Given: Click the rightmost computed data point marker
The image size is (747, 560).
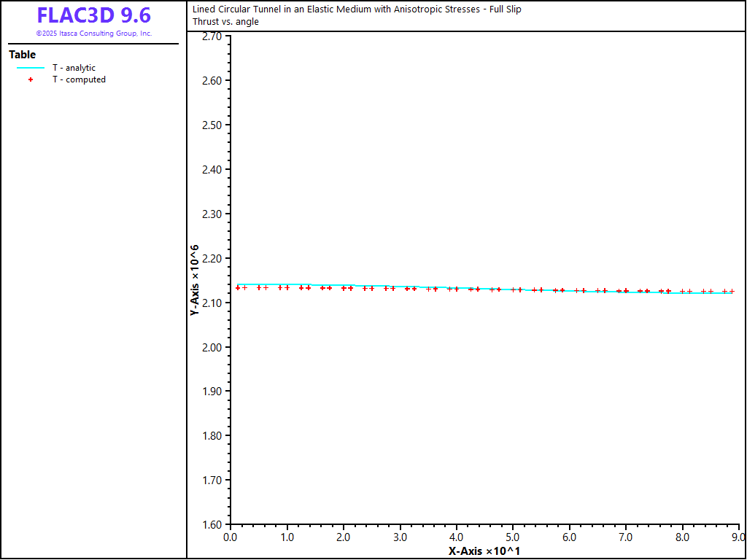Looking at the screenshot, I should [732, 292].
